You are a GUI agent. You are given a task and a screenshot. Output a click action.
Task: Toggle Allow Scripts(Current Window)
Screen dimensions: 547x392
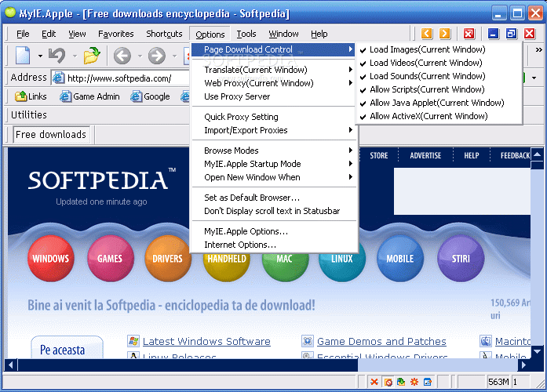[x=439, y=89]
